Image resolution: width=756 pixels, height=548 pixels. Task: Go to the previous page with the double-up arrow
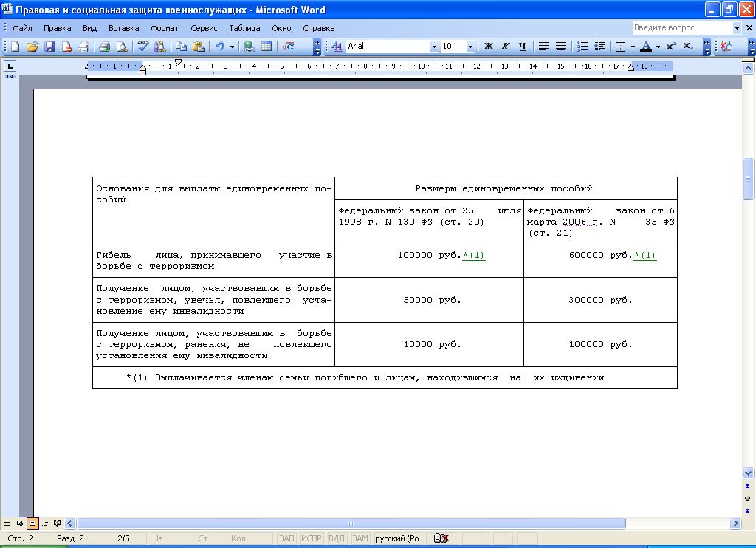(748, 486)
